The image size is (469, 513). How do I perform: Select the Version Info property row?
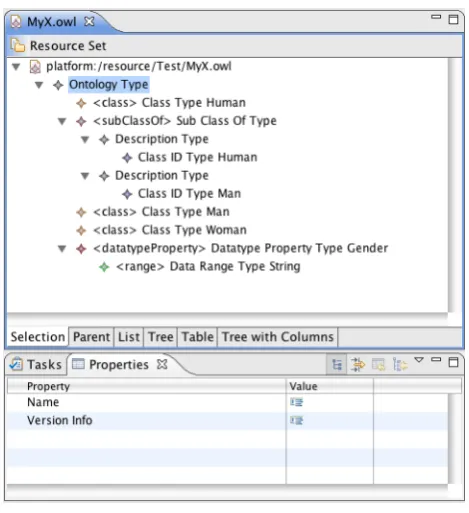coord(227,421)
